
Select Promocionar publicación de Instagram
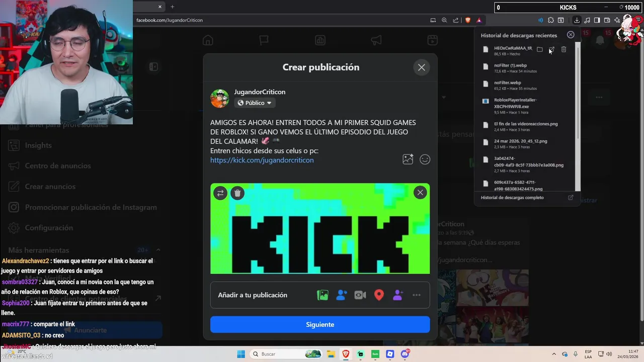pyautogui.click(x=91, y=207)
